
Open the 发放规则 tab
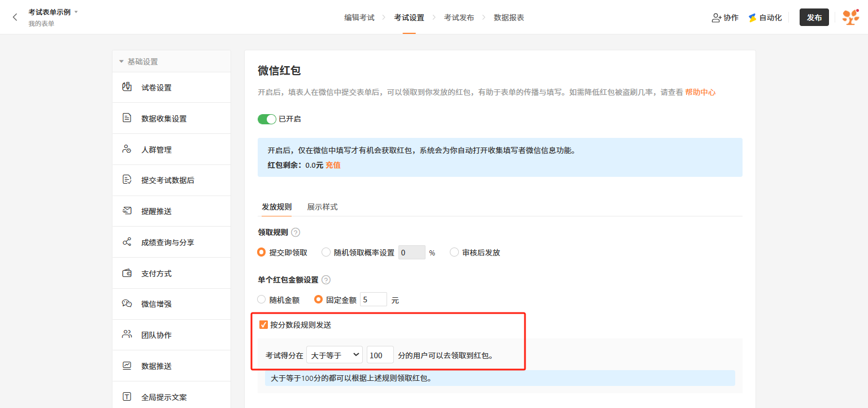pyautogui.click(x=276, y=207)
